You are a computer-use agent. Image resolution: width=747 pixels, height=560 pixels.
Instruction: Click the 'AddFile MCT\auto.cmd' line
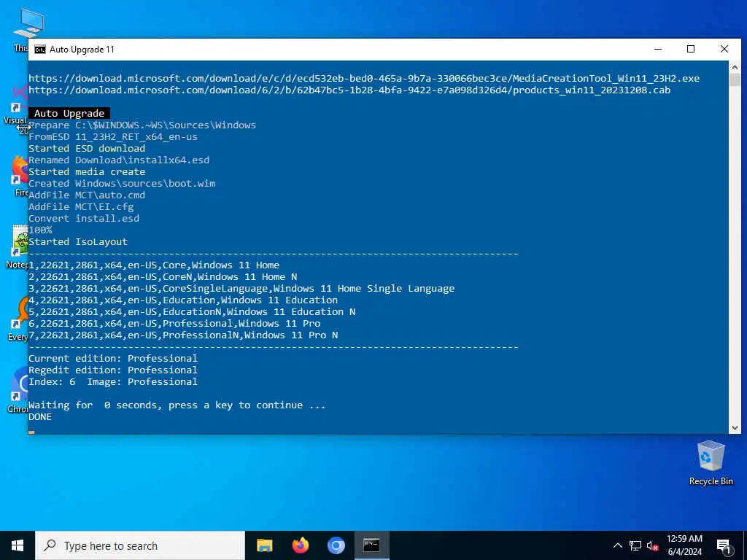pyautogui.click(x=87, y=195)
